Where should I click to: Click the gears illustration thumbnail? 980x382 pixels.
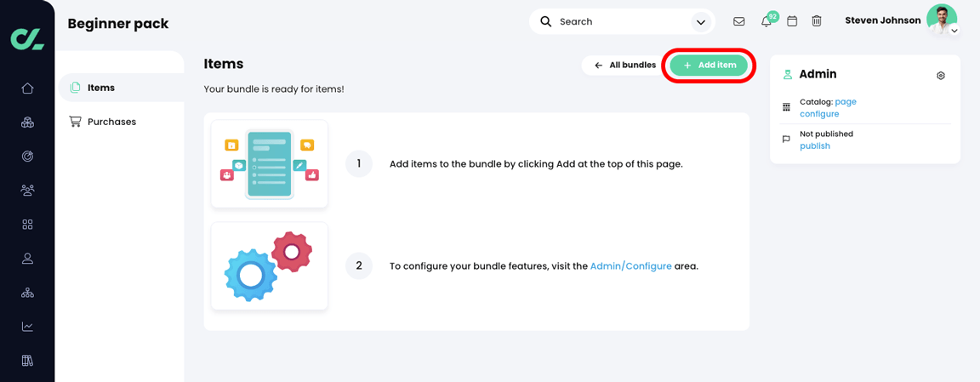click(270, 265)
